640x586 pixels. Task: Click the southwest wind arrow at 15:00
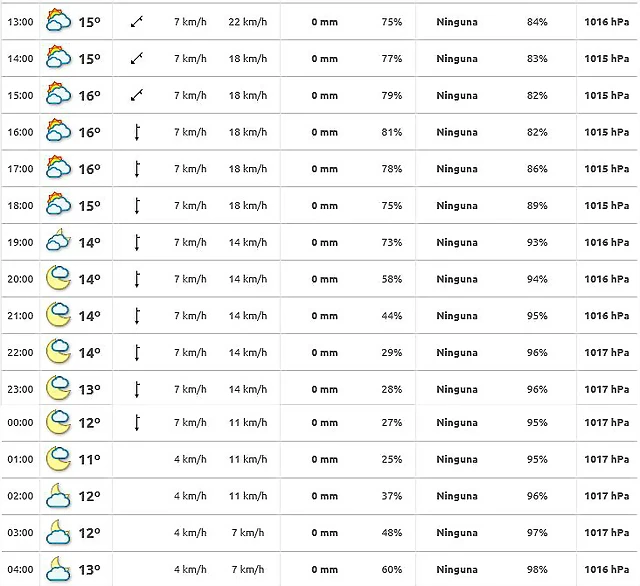(x=137, y=95)
